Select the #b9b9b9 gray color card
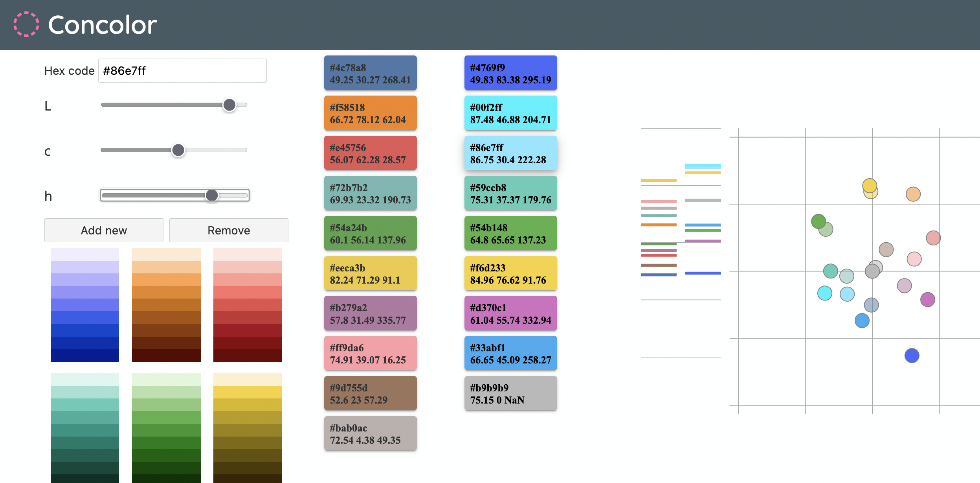The width and height of the screenshot is (980, 483). [510, 394]
